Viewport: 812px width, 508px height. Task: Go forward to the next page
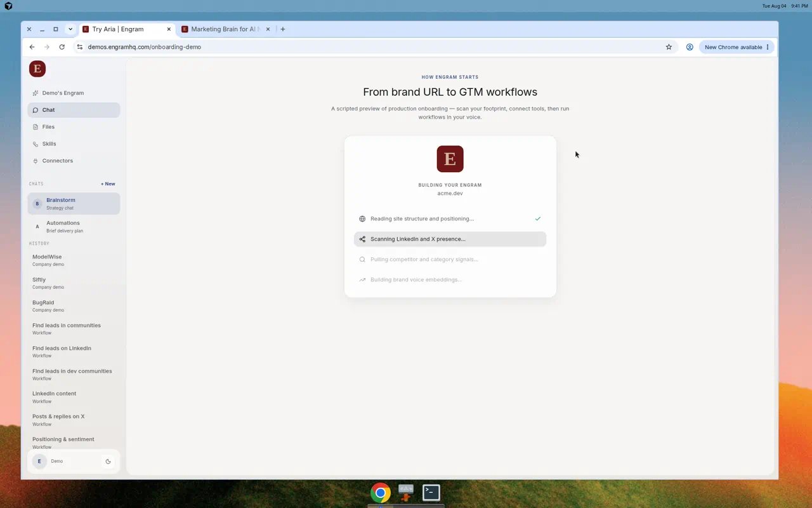pos(47,47)
